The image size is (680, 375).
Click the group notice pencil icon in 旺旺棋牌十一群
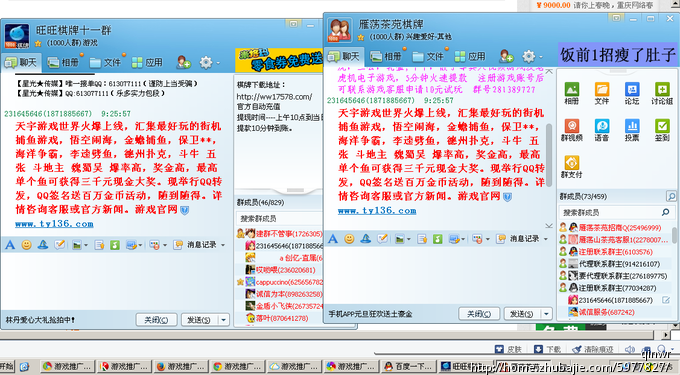tap(59, 245)
